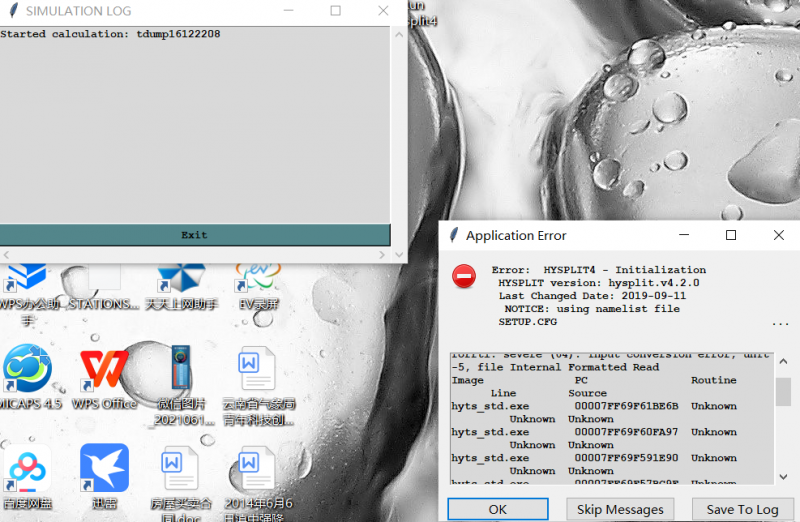Click the Save To Log button

click(x=742, y=509)
